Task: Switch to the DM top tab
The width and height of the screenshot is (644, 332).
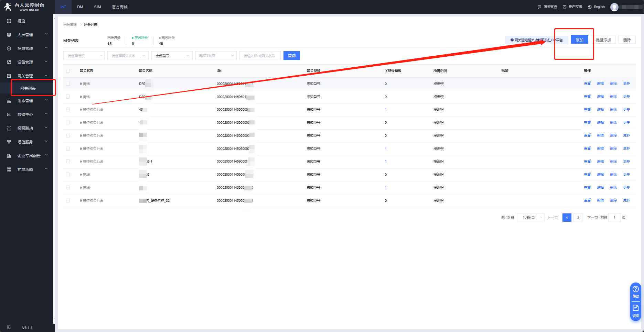Action: [x=80, y=7]
